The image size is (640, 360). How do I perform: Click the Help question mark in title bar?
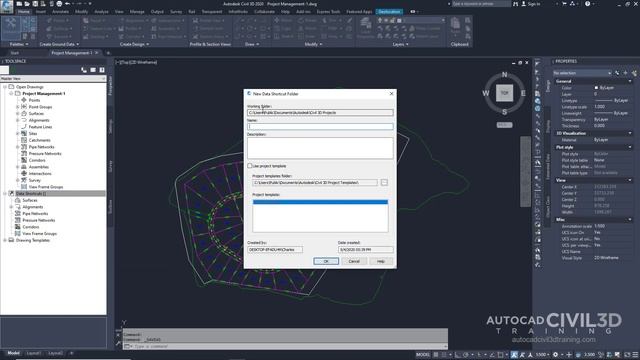[x=587, y=4]
